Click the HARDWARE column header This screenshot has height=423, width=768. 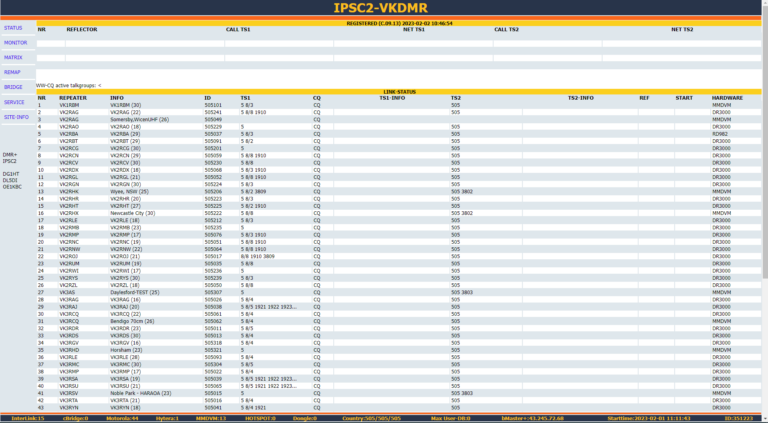pyautogui.click(x=727, y=98)
